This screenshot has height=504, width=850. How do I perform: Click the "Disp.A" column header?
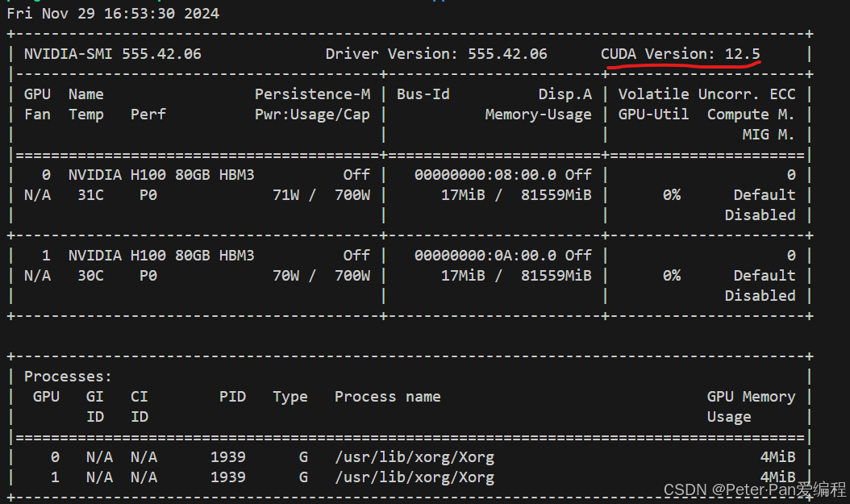[565, 94]
